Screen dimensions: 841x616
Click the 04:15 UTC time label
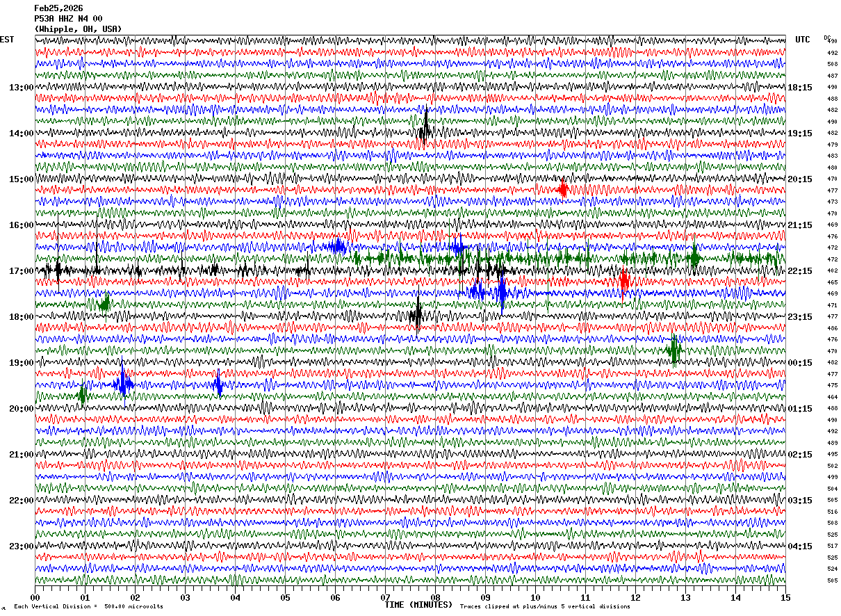click(x=800, y=546)
